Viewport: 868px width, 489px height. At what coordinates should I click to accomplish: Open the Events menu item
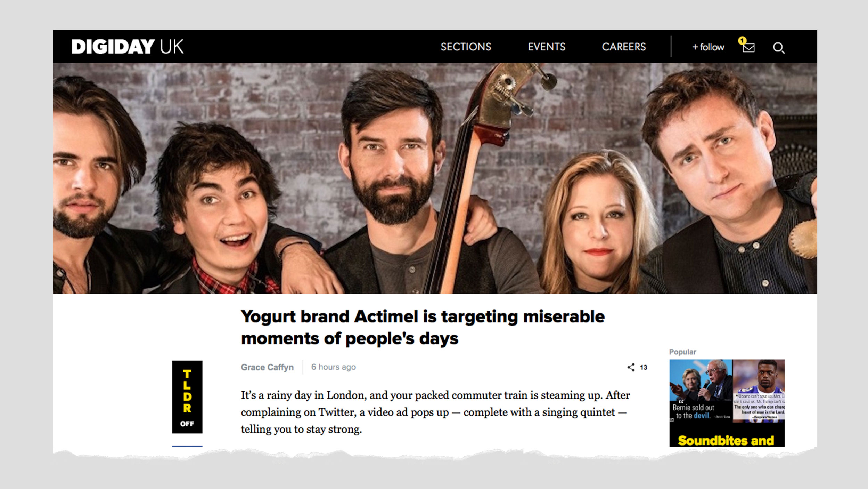[547, 47]
